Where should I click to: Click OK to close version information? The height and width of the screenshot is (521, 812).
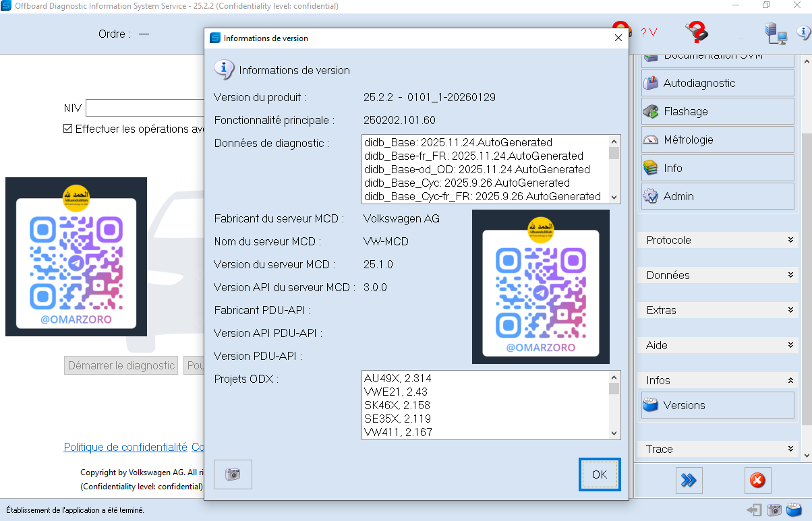click(600, 474)
